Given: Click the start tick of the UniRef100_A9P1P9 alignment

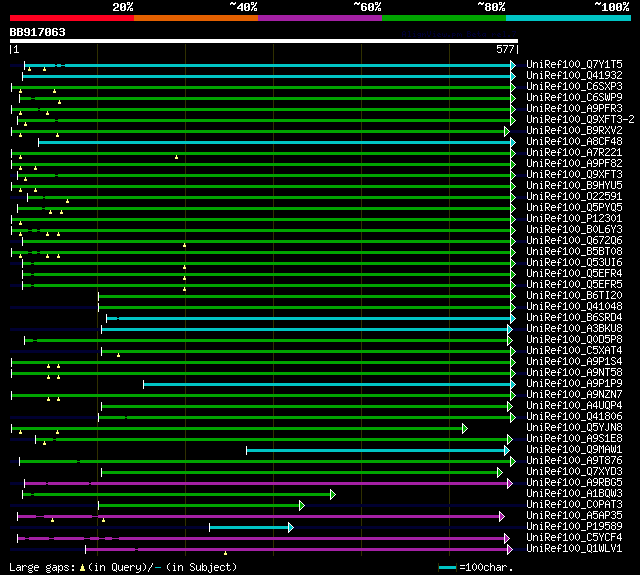Looking at the screenshot, I should 144,384.
